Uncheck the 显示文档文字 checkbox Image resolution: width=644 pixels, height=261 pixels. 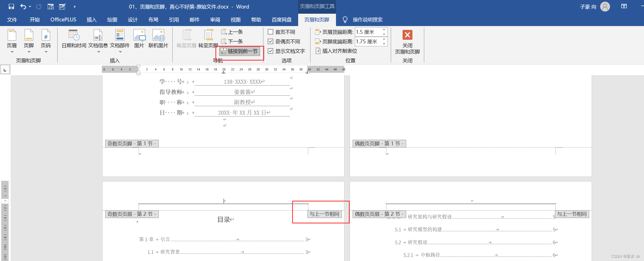point(270,51)
